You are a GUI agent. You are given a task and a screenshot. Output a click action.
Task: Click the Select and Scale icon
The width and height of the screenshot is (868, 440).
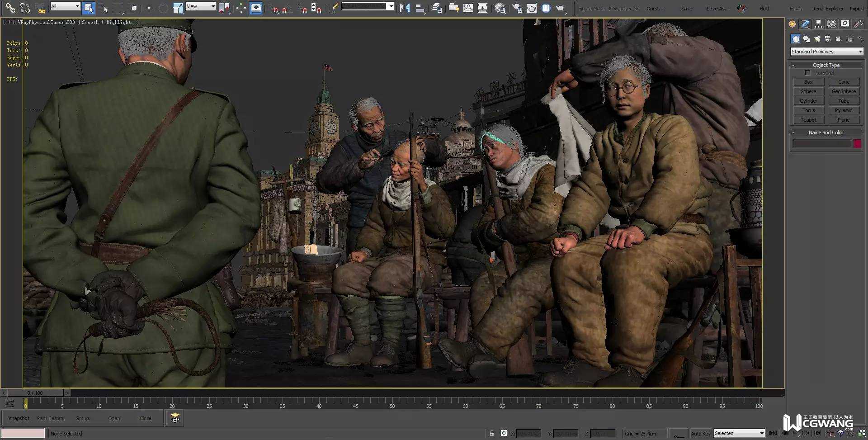tap(178, 8)
